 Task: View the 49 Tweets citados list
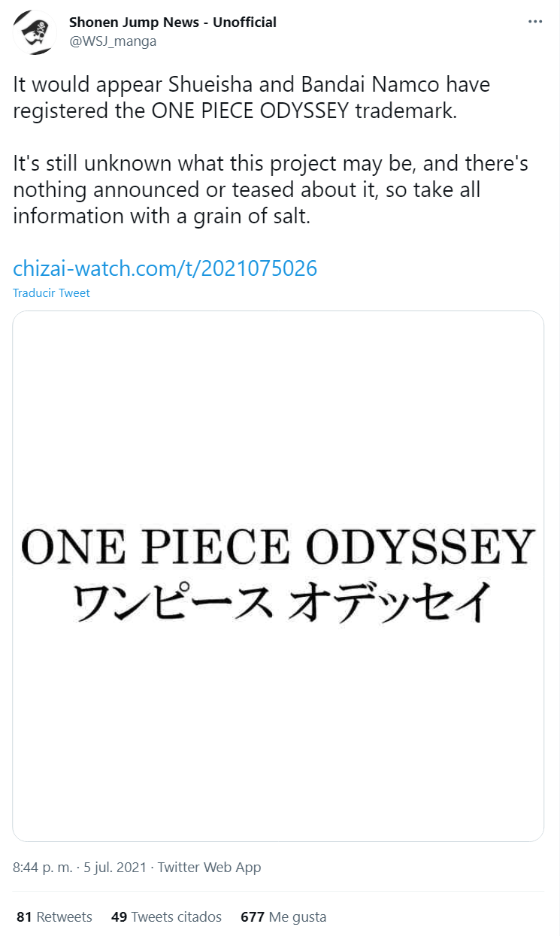coord(166,916)
